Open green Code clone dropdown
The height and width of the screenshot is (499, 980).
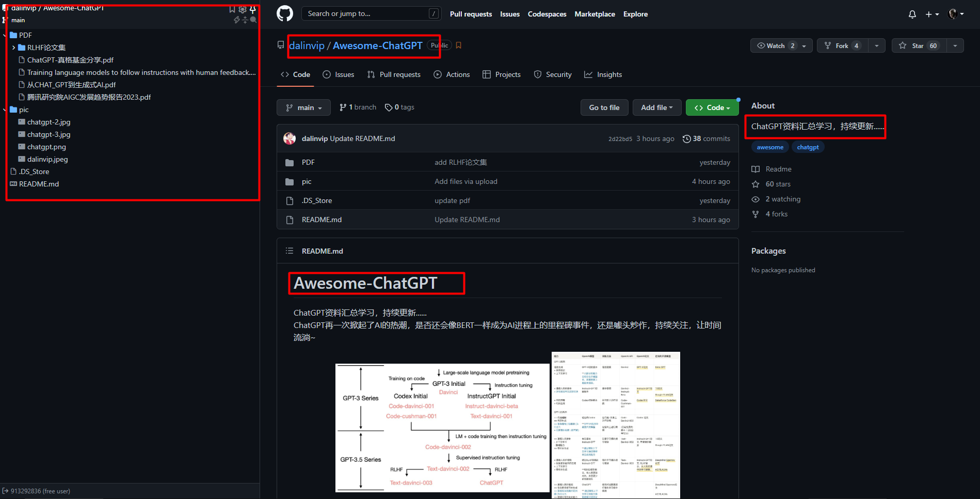pyautogui.click(x=712, y=107)
